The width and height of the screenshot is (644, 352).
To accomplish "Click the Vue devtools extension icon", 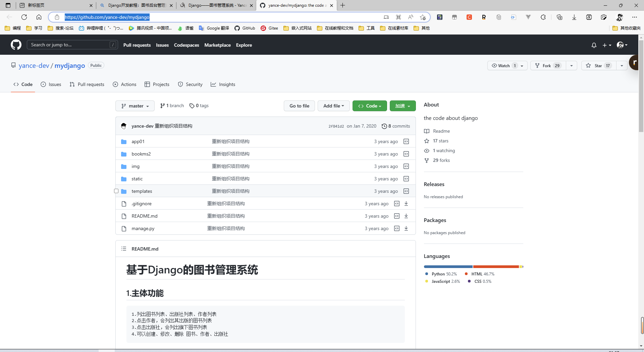I will pos(528,17).
